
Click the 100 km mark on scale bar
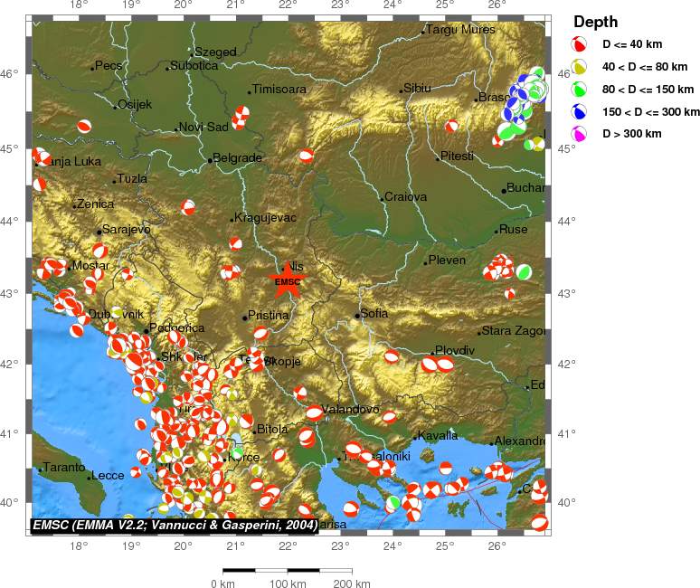click(x=288, y=583)
